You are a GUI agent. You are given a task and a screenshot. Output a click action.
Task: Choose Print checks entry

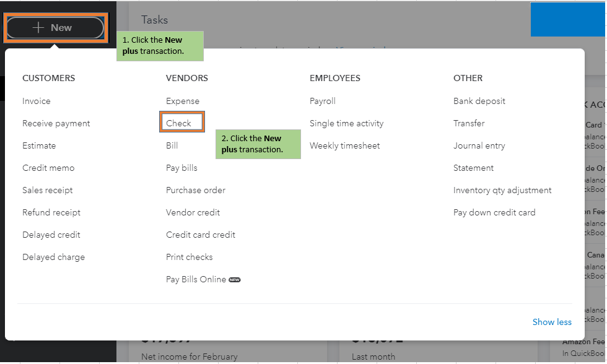coord(189,257)
